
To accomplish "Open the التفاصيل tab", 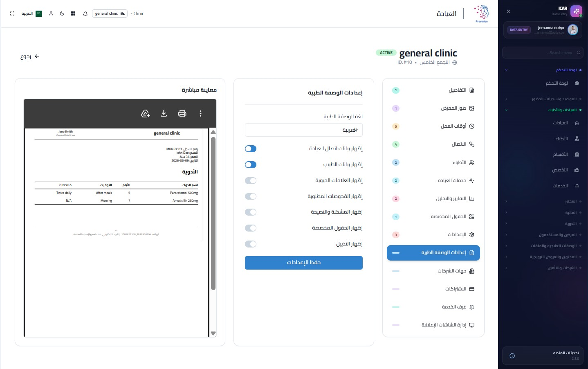I will coord(433,90).
